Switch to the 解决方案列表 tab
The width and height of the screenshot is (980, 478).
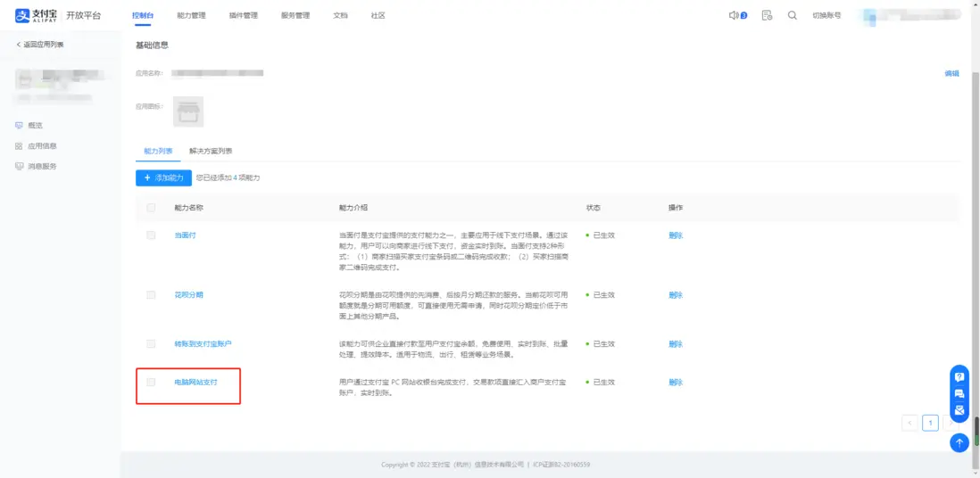coord(212,152)
